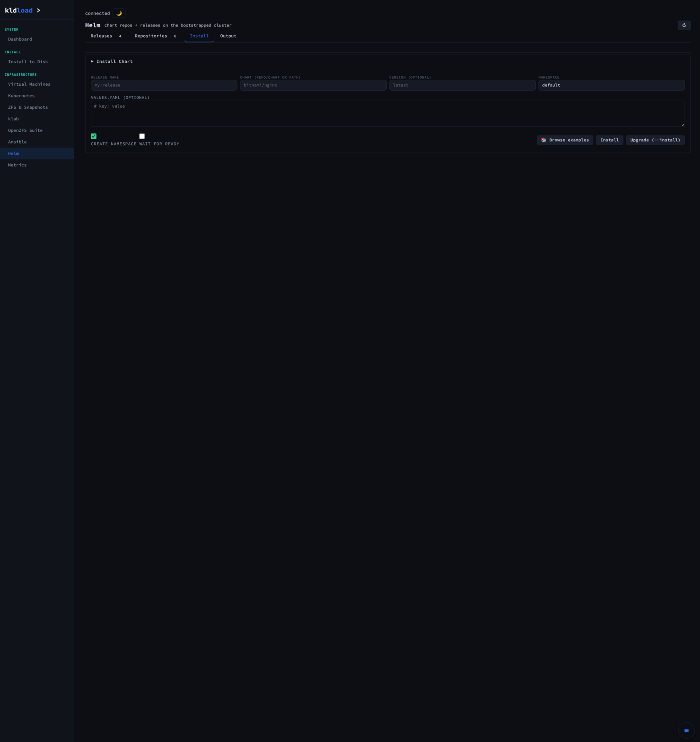Click the Browse examples button
Screen dimensions: 700x742
click(565, 140)
